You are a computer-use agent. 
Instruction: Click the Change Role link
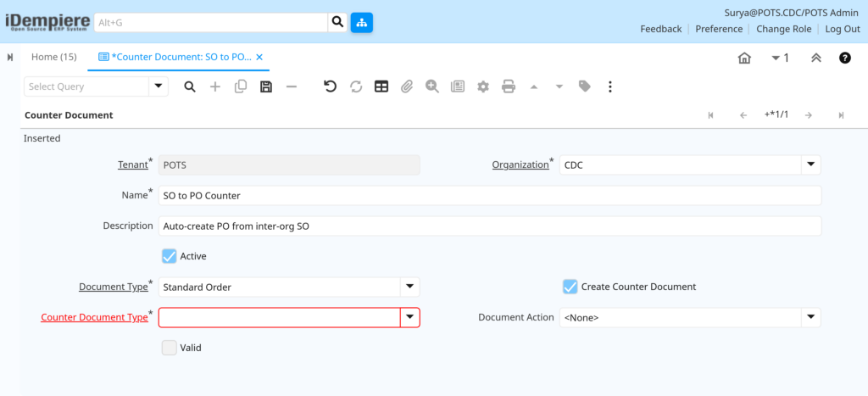tap(784, 29)
